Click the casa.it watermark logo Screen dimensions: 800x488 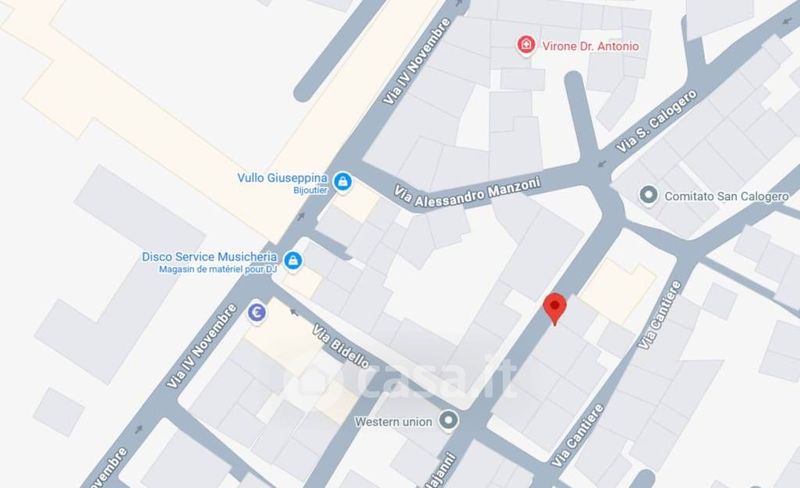(x=407, y=378)
